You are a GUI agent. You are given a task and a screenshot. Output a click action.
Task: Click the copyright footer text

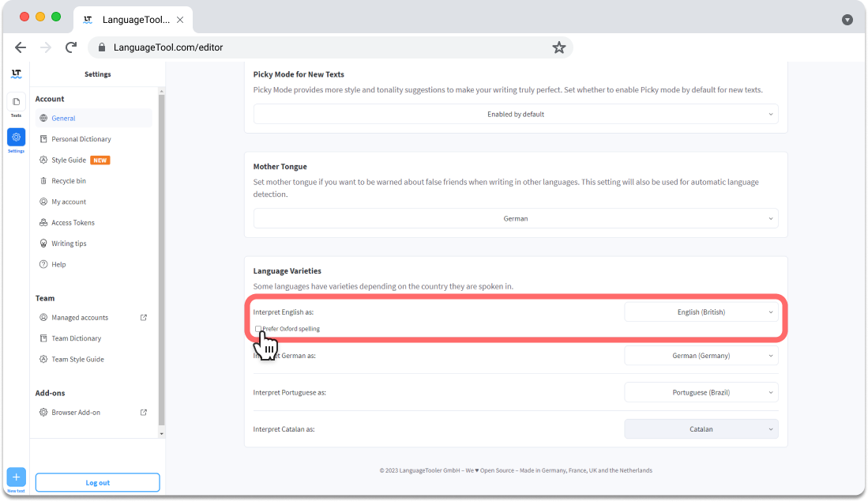(516, 470)
